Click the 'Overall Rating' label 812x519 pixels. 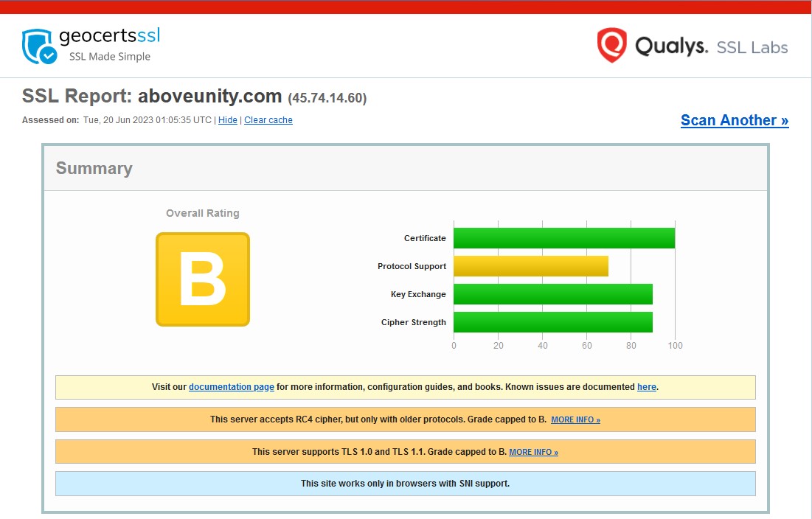[x=203, y=213]
